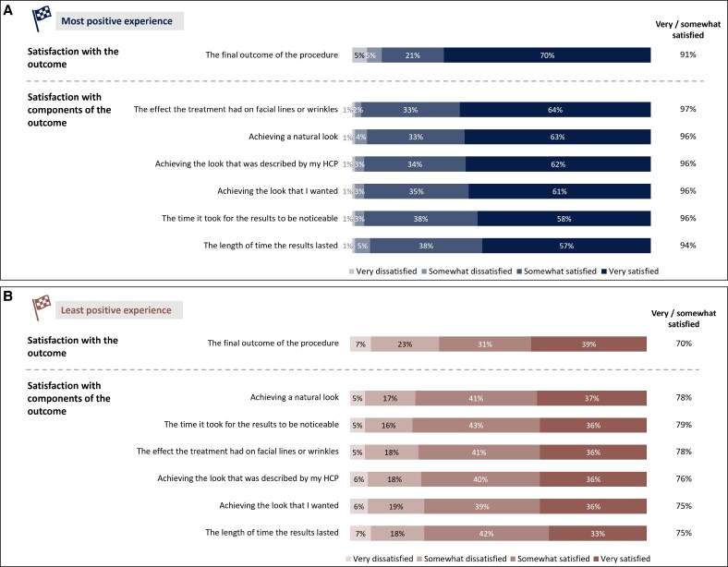
Task: Click the 33% very satisfied results-lasted segment
Action: 598,534
